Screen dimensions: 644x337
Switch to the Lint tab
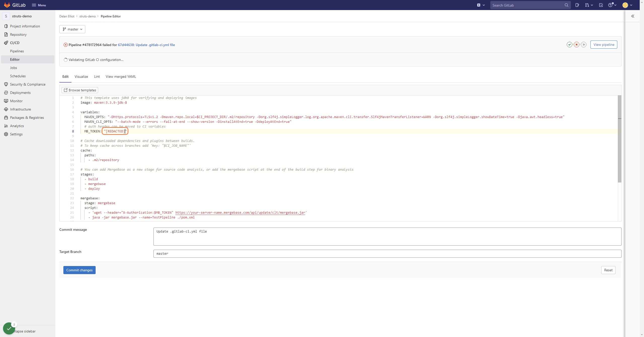(x=97, y=77)
